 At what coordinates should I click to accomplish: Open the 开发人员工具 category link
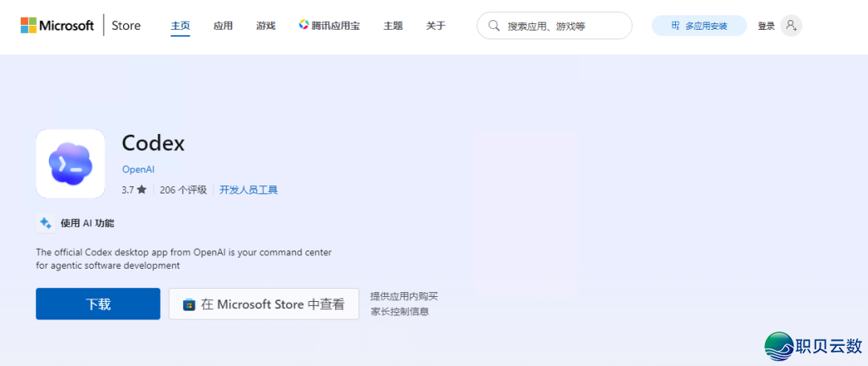(248, 189)
